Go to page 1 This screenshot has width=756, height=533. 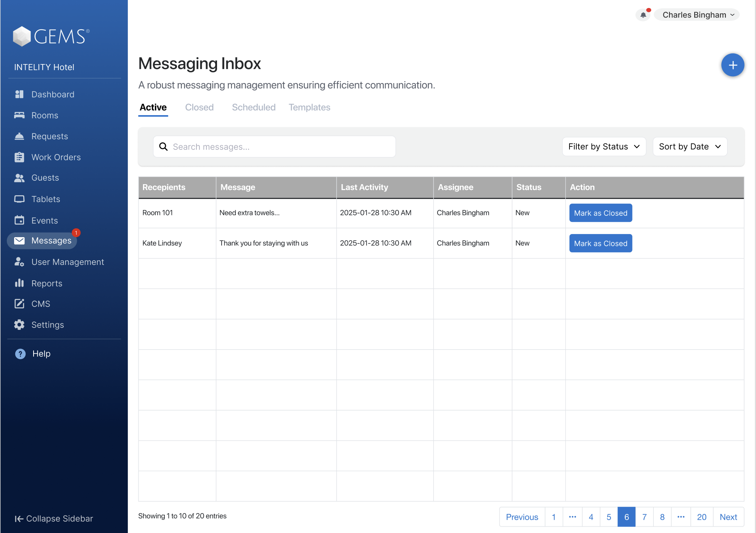pyautogui.click(x=554, y=517)
